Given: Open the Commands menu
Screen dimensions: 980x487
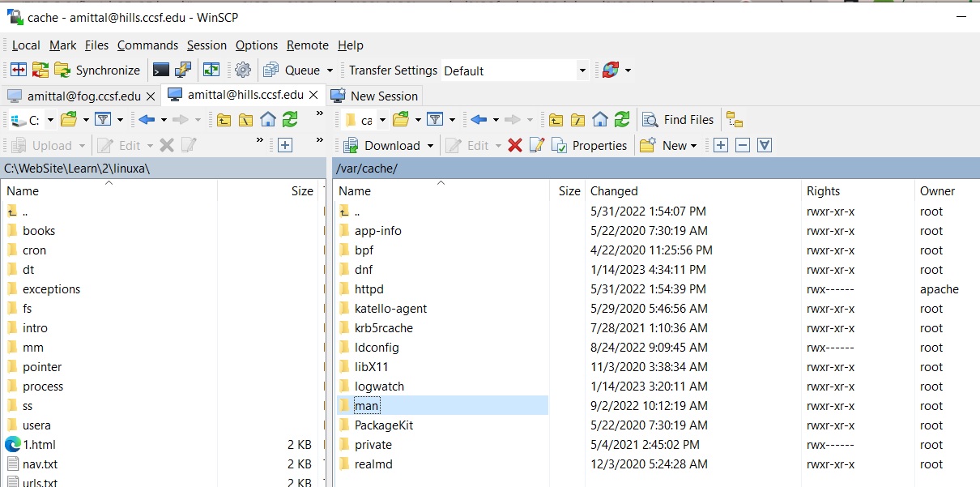Looking at the screenshot, I should (x=147, y=45).
